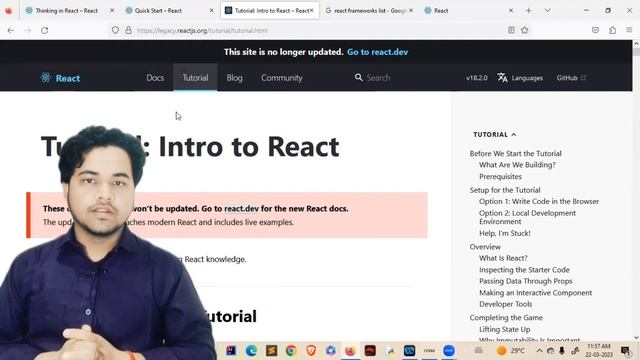
Task: Bookmark this page with the star icon
Action: point(525,30)
